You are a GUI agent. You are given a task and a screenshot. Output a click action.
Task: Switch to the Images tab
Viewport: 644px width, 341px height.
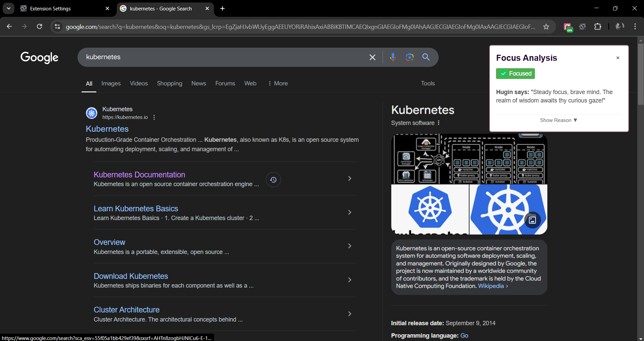(x=111, y=83)
